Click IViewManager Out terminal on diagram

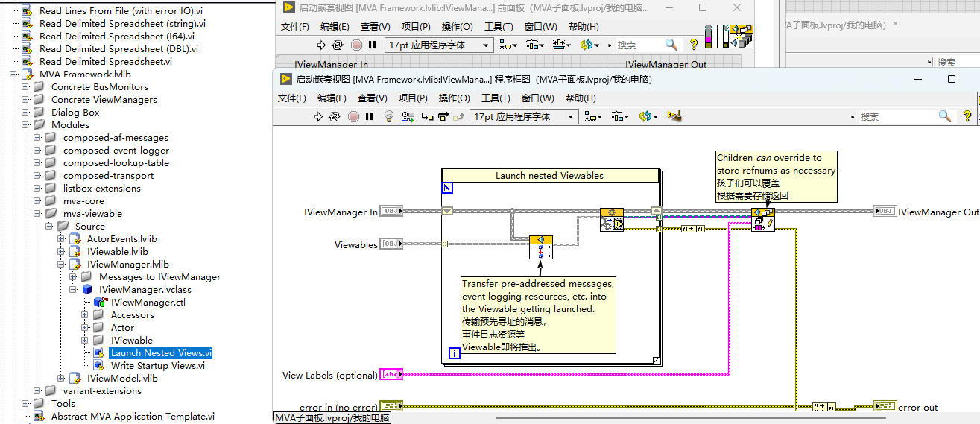[885, 212]
